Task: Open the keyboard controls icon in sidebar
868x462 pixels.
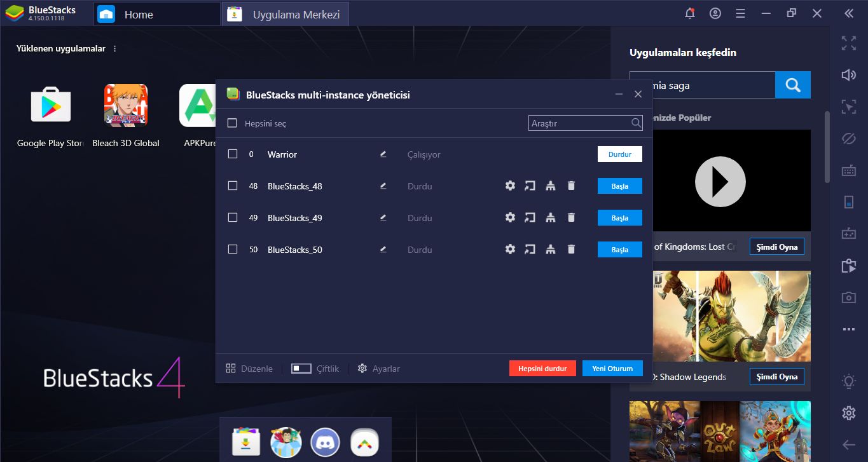Action: coord(848,170)
